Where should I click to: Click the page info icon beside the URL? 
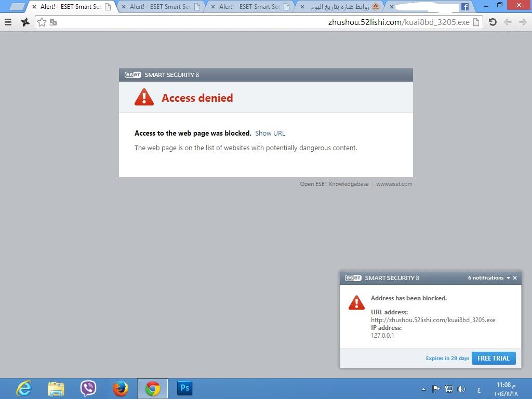coord(476,22)
